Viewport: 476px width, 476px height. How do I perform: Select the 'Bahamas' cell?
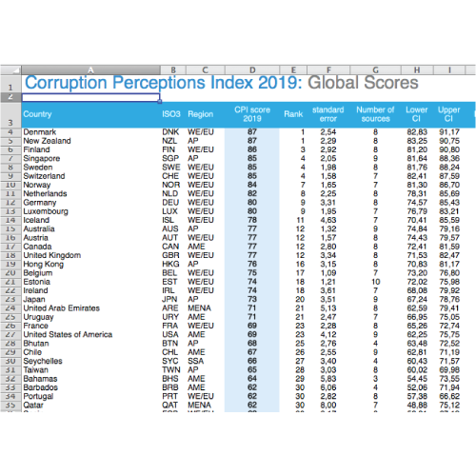coord(90,379)
